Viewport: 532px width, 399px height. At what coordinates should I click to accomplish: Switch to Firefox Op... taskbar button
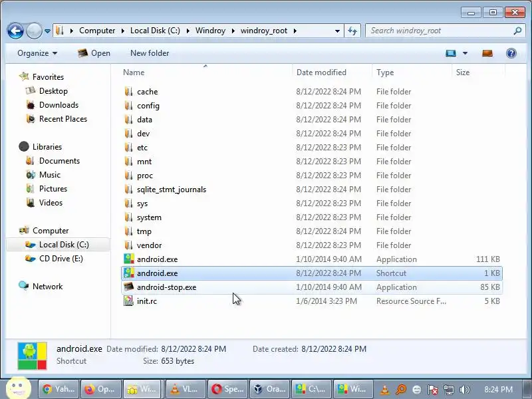100,389
